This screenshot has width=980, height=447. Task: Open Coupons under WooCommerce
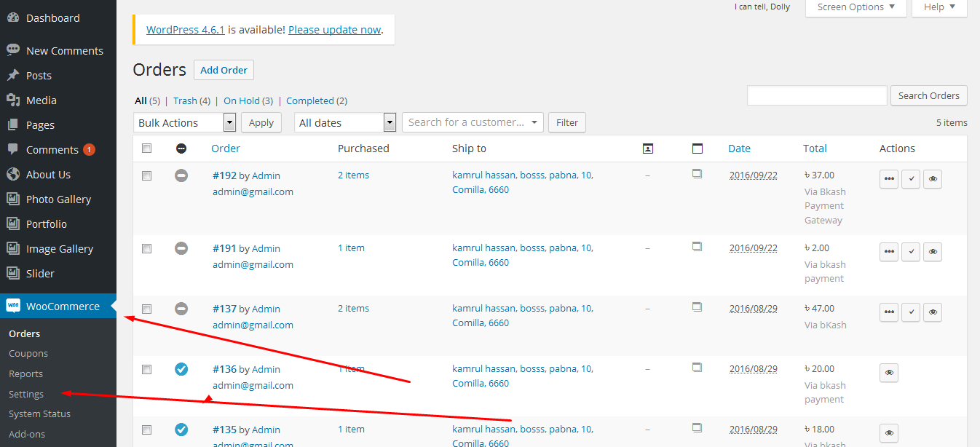point(28,354)
